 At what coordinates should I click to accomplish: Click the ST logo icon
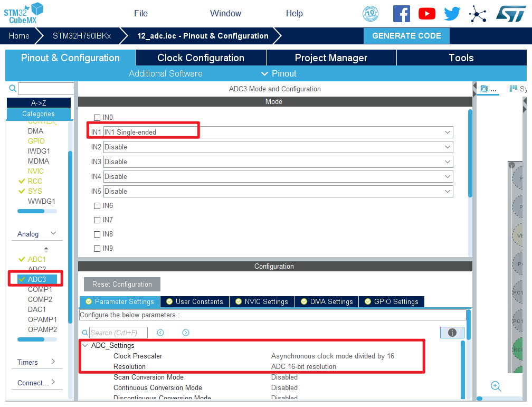(510, 14)
